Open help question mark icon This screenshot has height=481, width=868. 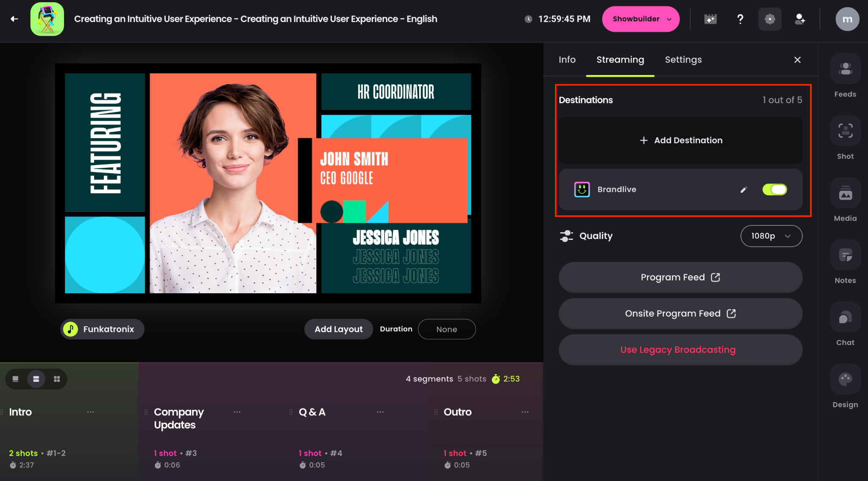click(x=740, y=19)
